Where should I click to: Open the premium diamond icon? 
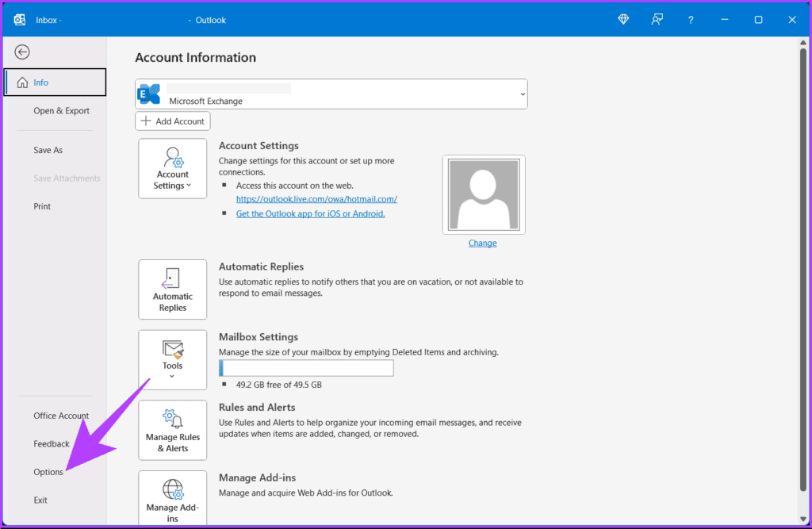[623, 20]
